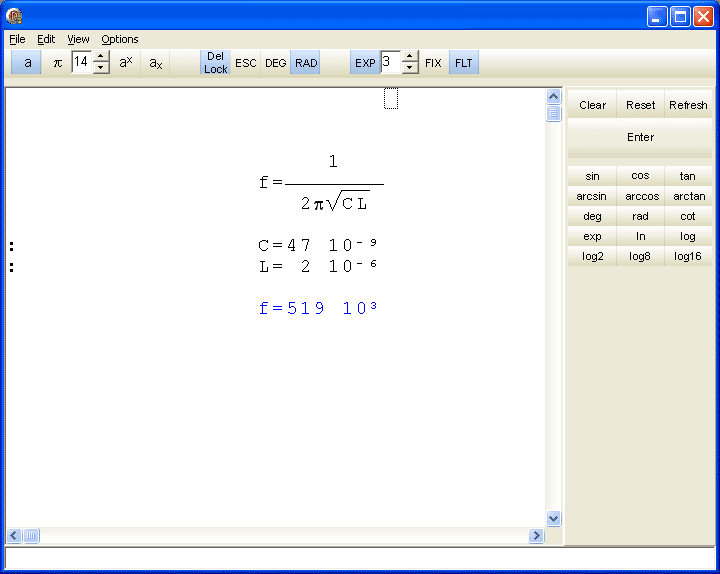Click the Enter button
The width and height of the screenshot is (720, 574).
coord(640,137)
